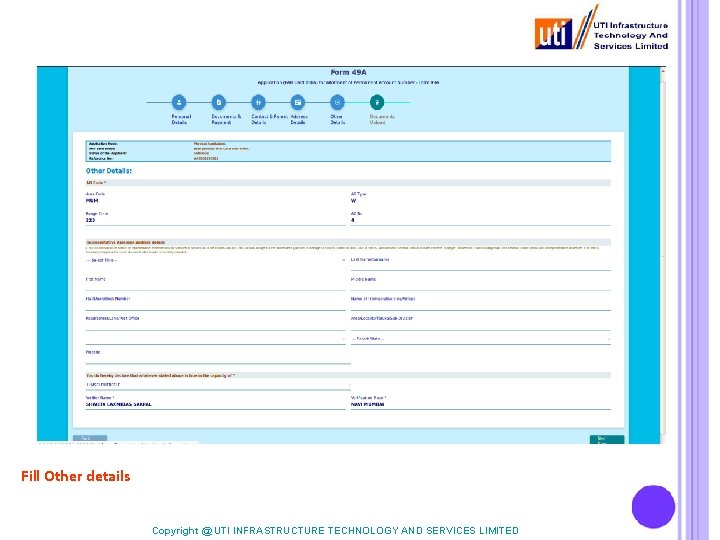This screenshot has height=540, width=720.
Task: Edit the Verification Place field
Action: point(481,402)
